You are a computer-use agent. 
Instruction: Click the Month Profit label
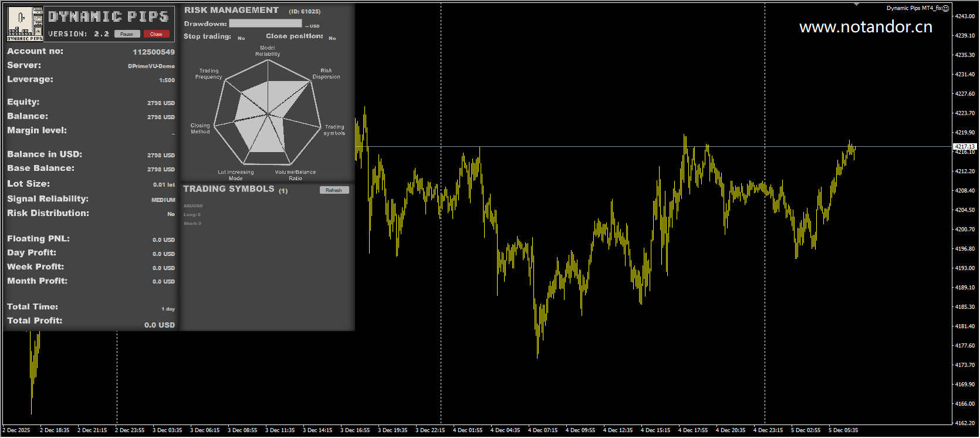(x=38, y=281)
